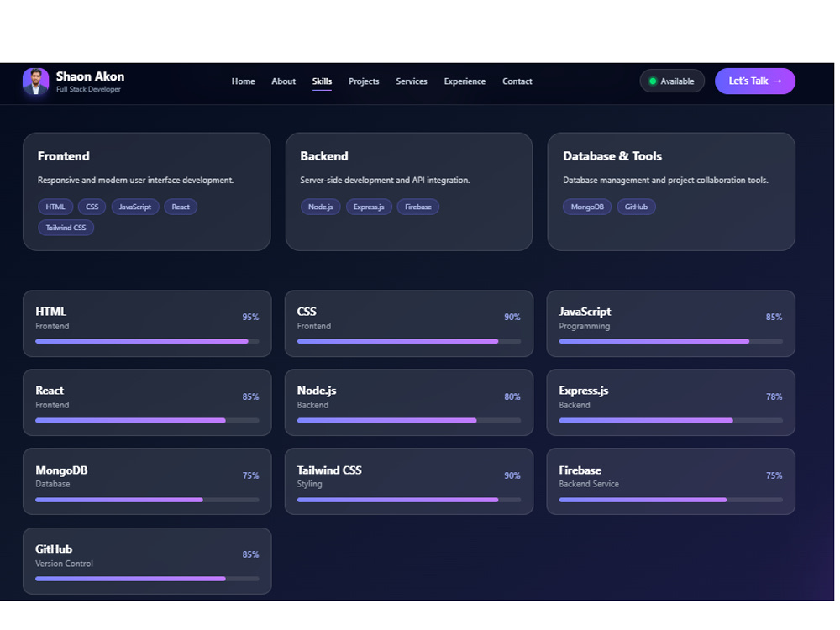Viewport: 840px width, 630px height.
Task: Click the MongoDB skill title
Action: click(61, 470)
